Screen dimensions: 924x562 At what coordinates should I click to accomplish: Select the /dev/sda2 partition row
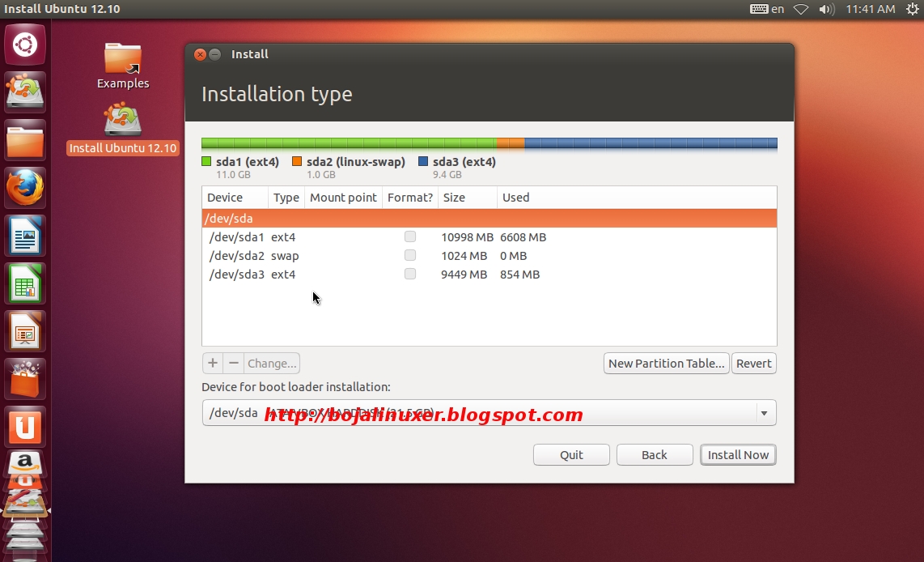490,256
